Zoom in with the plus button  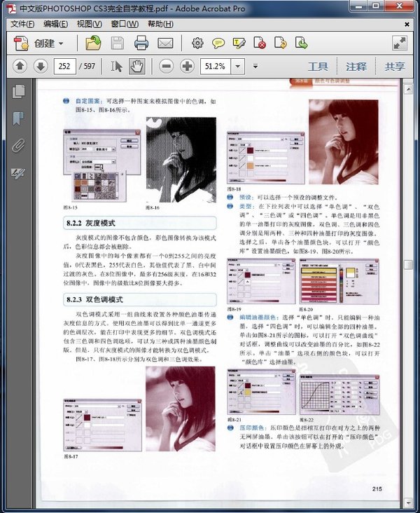(x=187, y=67)
